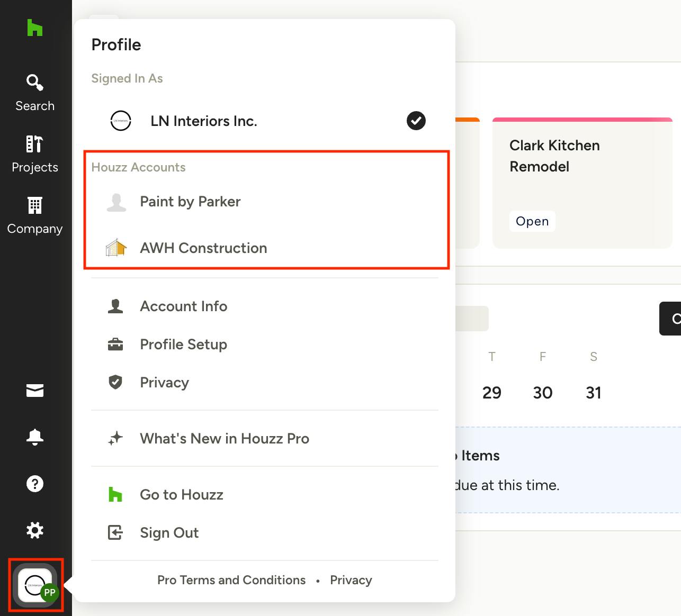The height and width of the screenshot is (616, 681).
Task: Click Go to Houzz
Action: (x=181, y=495)
